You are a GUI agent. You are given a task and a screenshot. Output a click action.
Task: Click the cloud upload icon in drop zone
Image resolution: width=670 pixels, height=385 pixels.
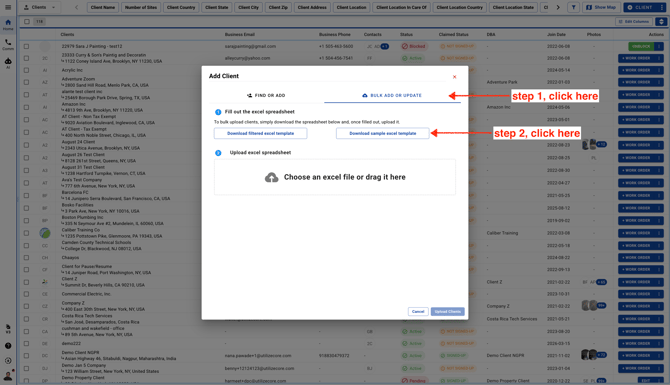pos(271,177)
